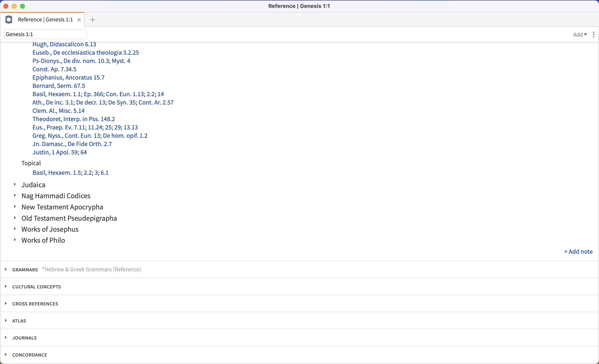
Task: Expand Works of Philo arrow
Action: [15, 240]
